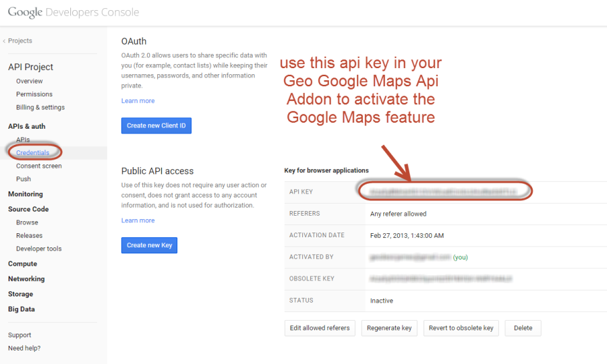The image size is (607, 364).
Task: Click Need help? link
Action: pyautogui.click(x=24, y=348)
